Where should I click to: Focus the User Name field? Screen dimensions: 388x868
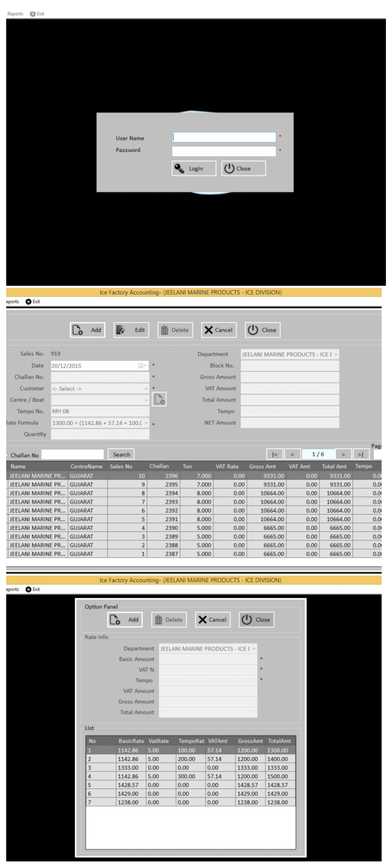pos(224,137)
